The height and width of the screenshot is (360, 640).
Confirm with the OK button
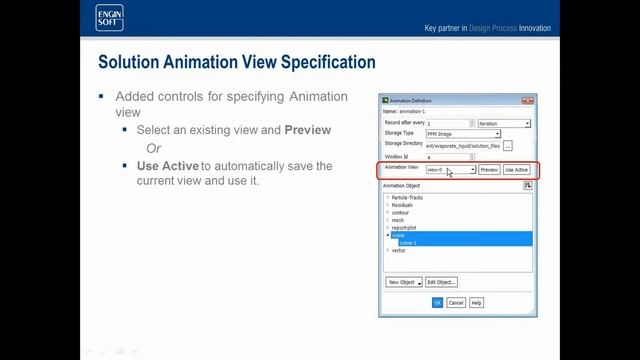tap(437, 303)
